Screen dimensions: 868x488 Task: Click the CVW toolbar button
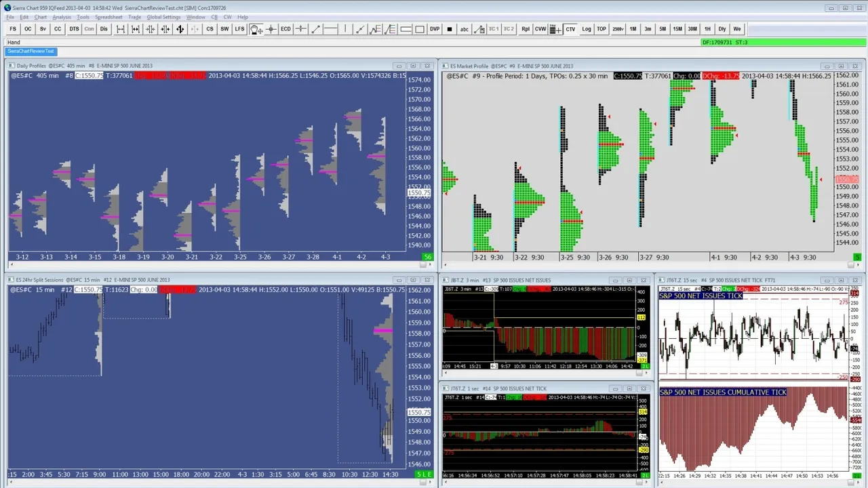[x=540, y=29]
